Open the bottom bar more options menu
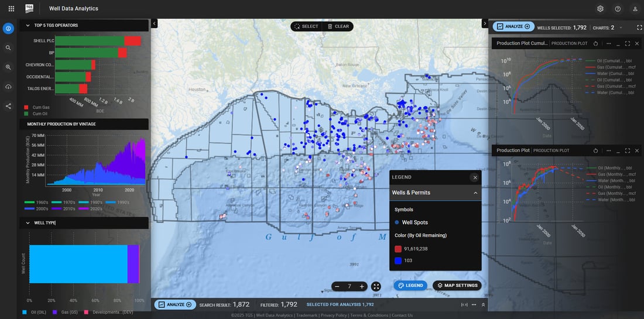Image resolution: width=644 pixels, height=319 pixels. click(x=474, y=304)
